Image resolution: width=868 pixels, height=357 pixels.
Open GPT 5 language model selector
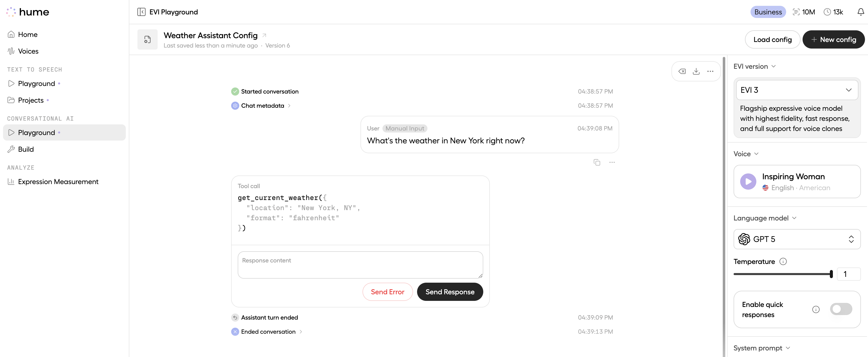pos(797,239)
